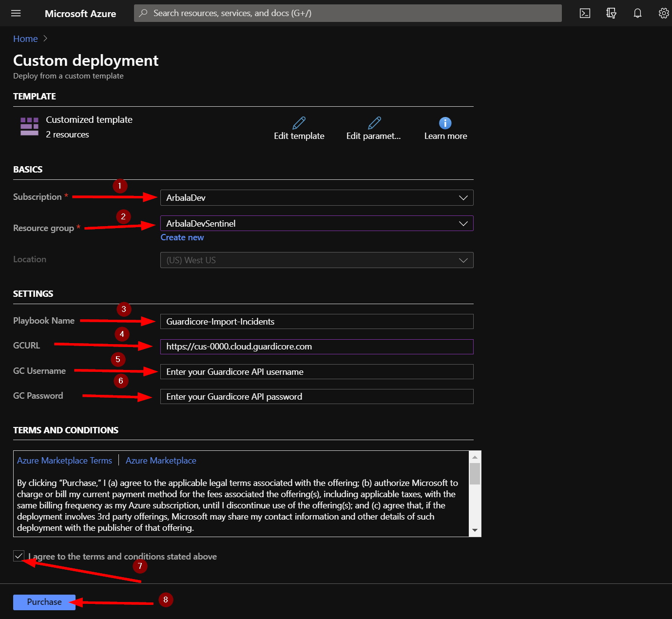This screenshot has height=619, width=672.
Task: Click the Purchase button
Action: point(44,602)
